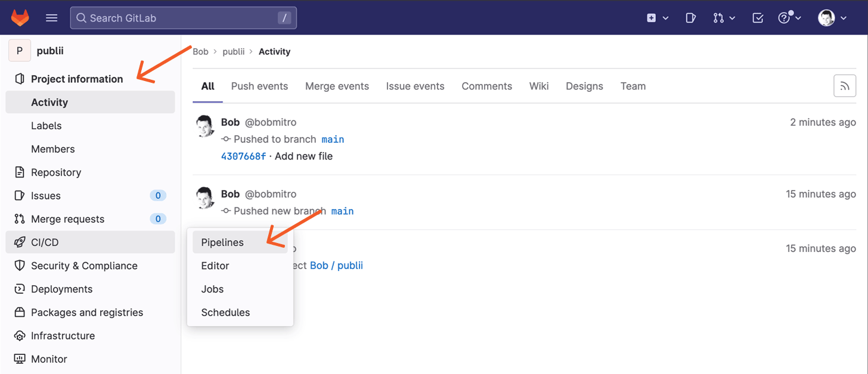This screenshot has height=374, width=868.
Task: Select Schedules from the CI/CD menu
Action: 225,312
